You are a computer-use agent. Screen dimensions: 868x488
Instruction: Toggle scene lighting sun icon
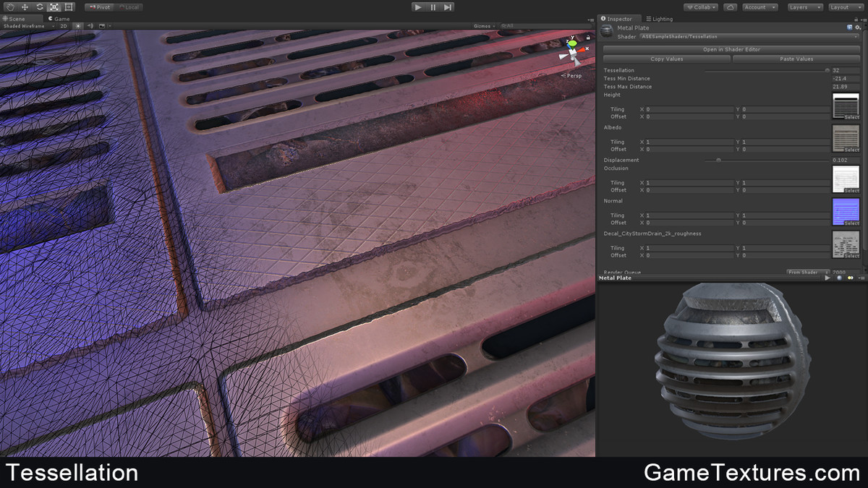coord(78,26)
